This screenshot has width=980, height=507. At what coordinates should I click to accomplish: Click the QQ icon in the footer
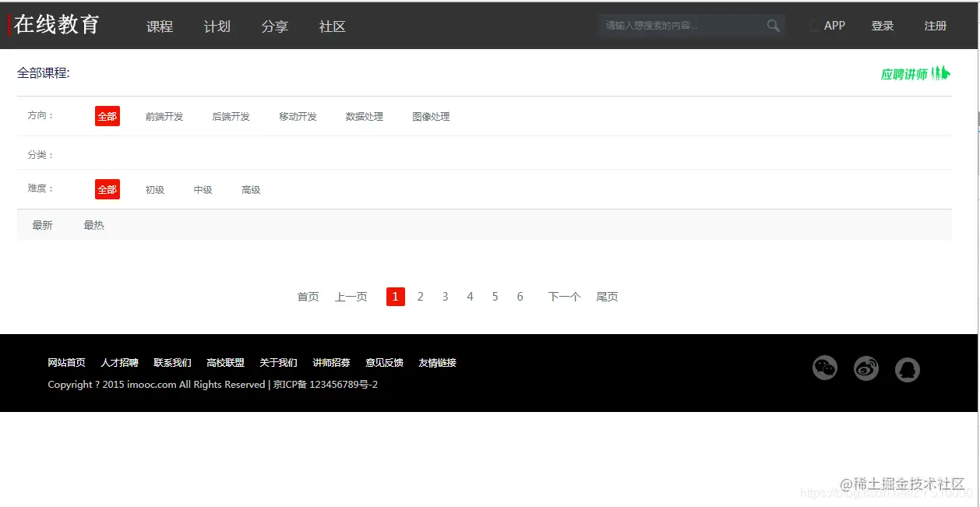point(908,368)
